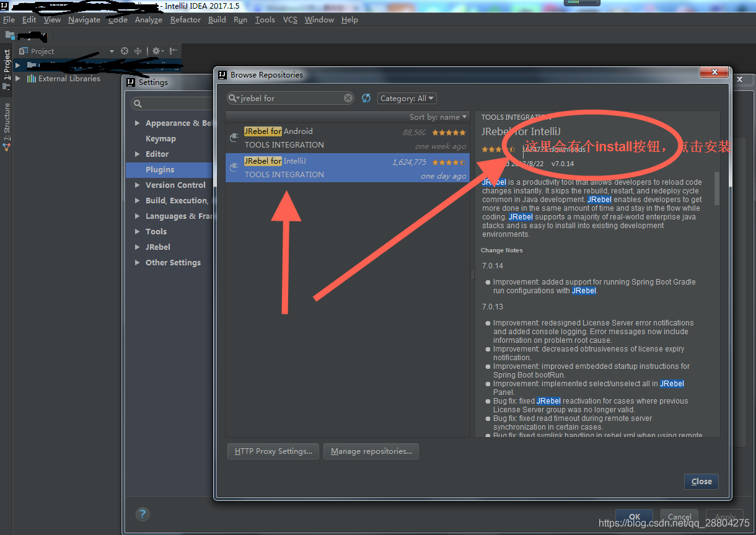The height and width of the screenshot is (535, 756).
Task: Open the Build menu
Action: 217,20
